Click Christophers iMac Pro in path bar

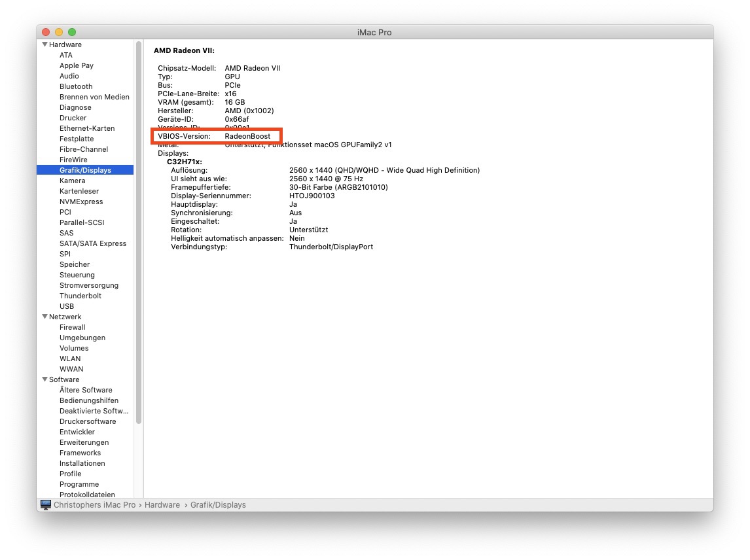pos(95,505)
